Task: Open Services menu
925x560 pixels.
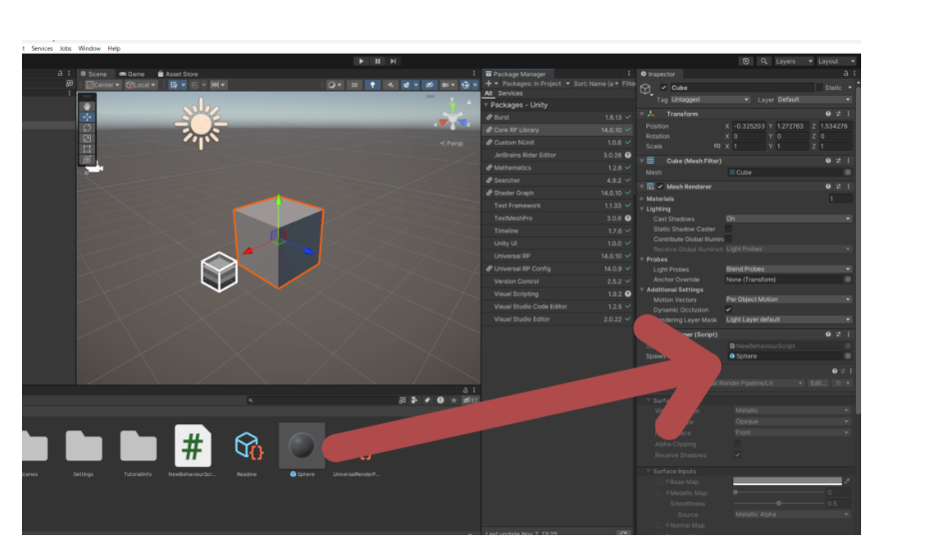Action: (42, 48)
